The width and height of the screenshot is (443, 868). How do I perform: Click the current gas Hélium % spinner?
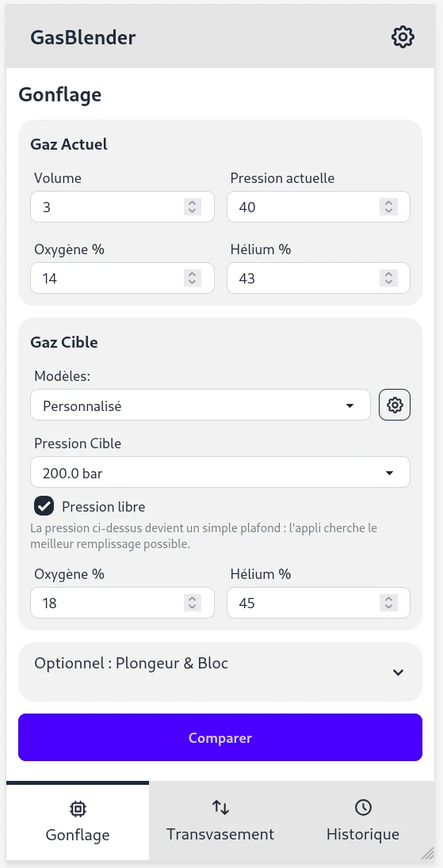tap(388, 278)
